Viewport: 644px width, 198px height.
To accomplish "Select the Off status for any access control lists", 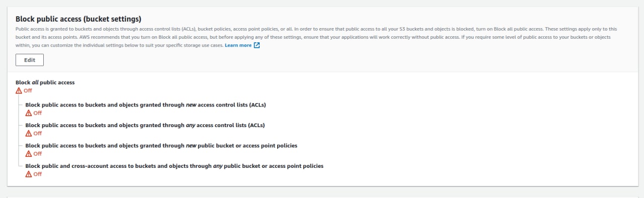I will 37,133.
